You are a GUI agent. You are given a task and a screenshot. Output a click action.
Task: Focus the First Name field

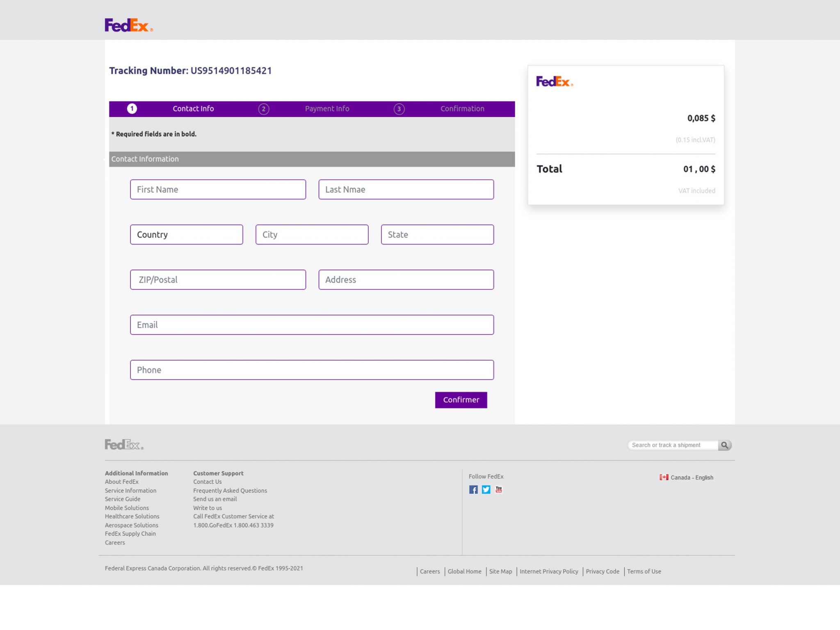coord(218,189)
